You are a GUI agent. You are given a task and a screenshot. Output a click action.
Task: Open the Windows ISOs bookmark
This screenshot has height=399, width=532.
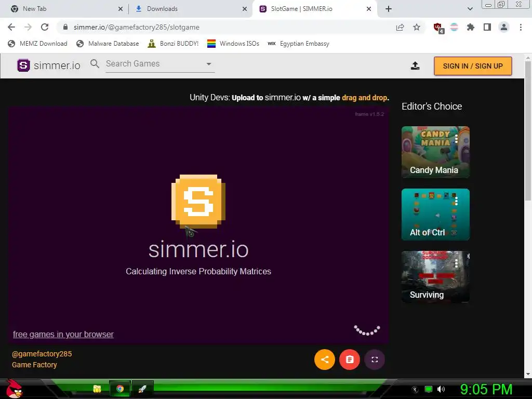pos(233,44)
